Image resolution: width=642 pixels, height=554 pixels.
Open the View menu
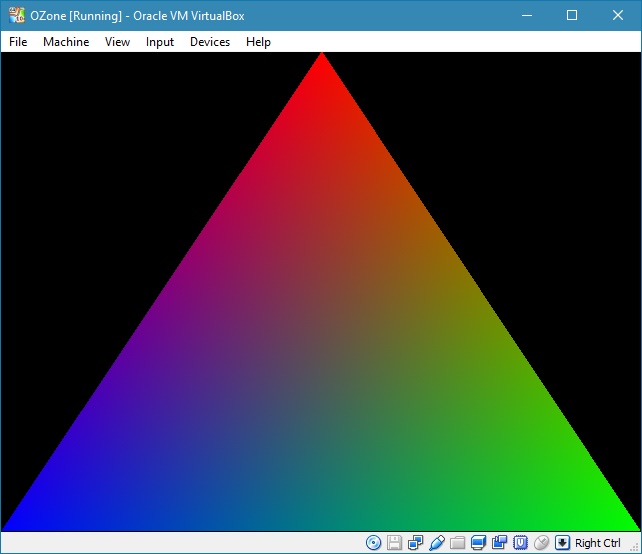coord(117,42)
